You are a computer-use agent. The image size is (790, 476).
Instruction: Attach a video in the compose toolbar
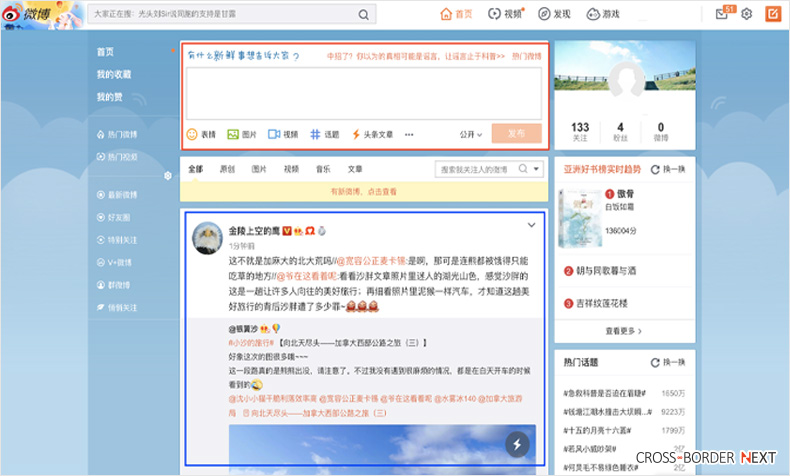pyautogui.click(x=283, y=134)
